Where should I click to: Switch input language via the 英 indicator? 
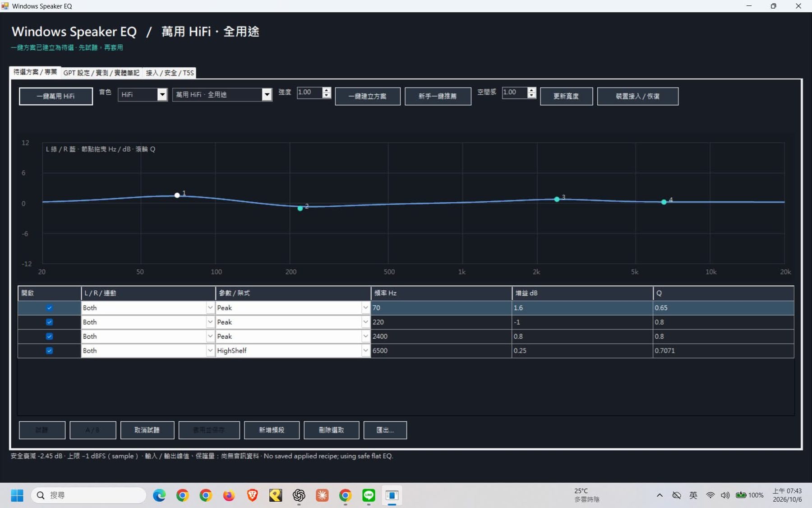pos(693,495)
